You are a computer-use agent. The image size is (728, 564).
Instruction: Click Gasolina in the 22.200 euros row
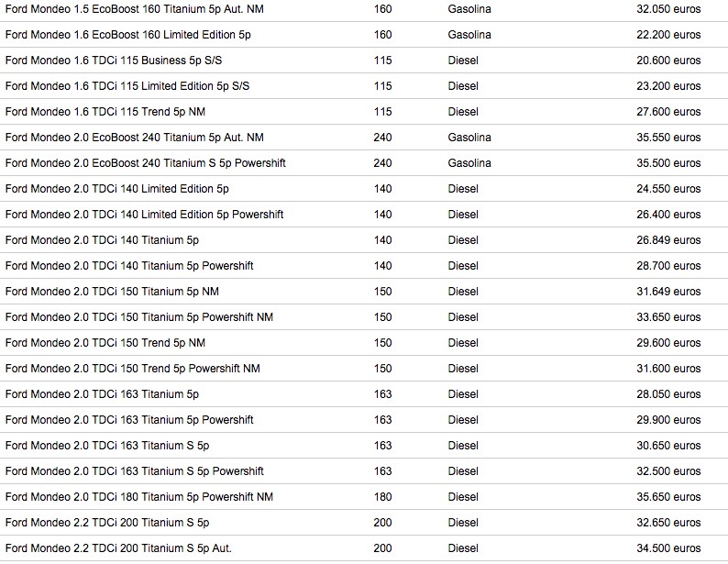(469, 35)
